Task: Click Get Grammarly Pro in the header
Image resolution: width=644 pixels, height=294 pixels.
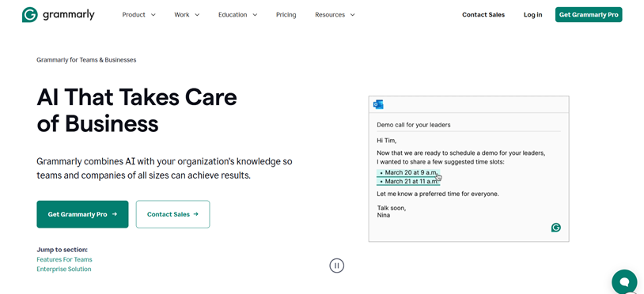Action: click(x=589, y=15)
